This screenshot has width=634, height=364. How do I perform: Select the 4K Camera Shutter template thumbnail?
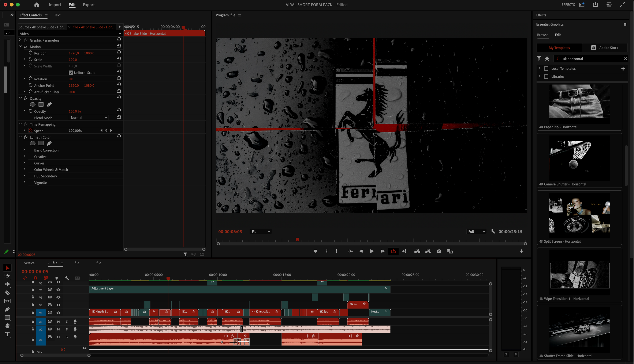(x=579, y=158)
